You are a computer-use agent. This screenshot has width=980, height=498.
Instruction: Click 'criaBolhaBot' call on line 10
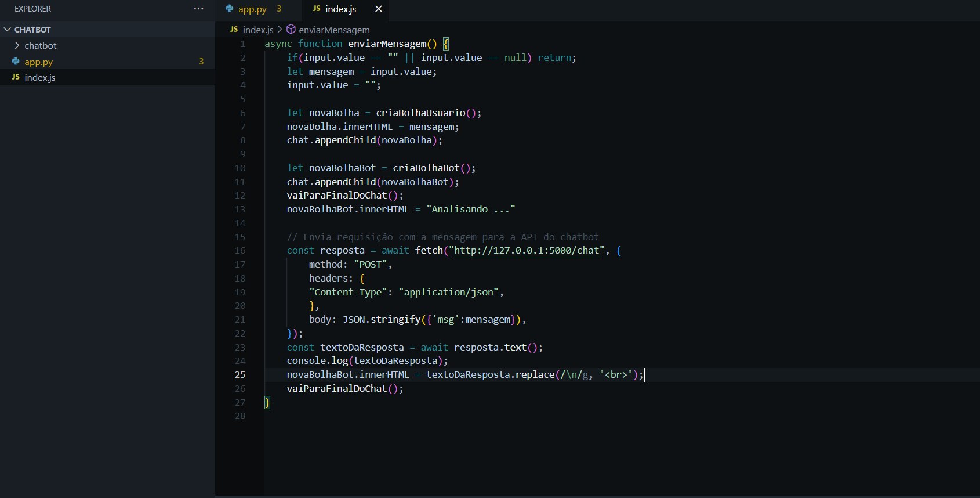[426, 168]
